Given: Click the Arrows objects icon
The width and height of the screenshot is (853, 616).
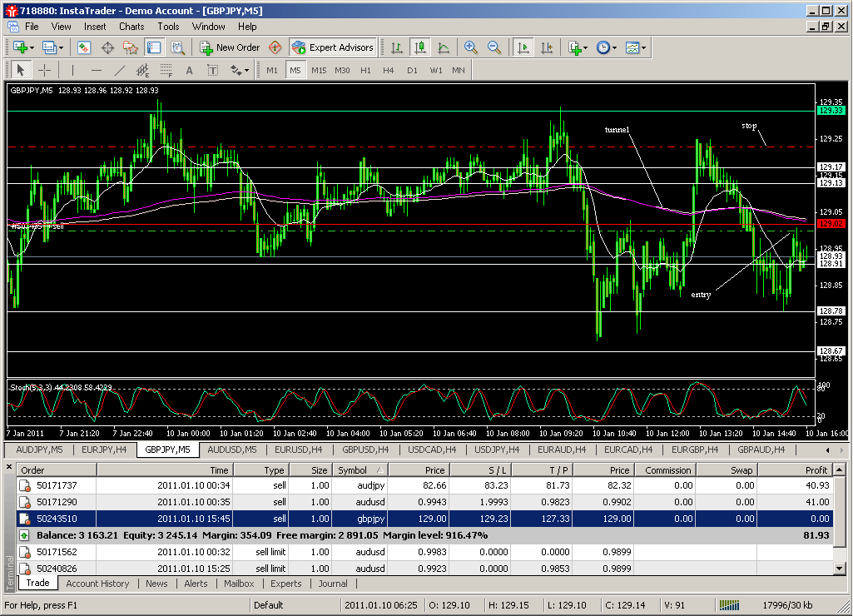Looking at the screenshot, I should click(236, 70).
